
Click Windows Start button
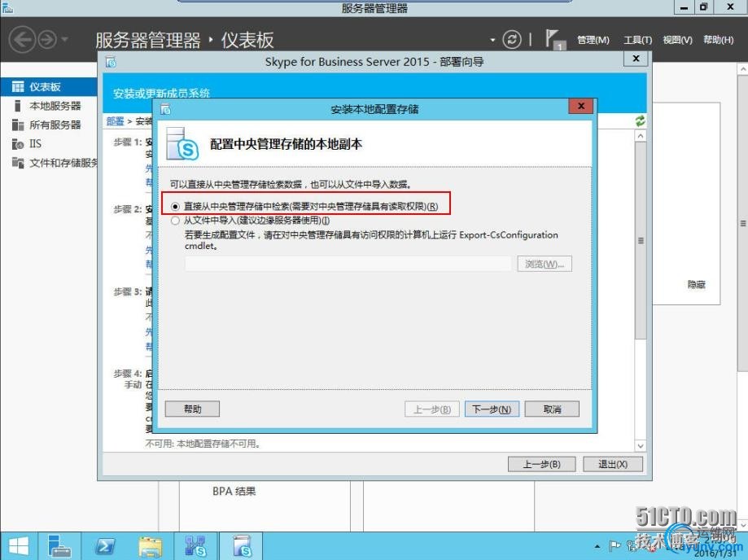(19, 546)
